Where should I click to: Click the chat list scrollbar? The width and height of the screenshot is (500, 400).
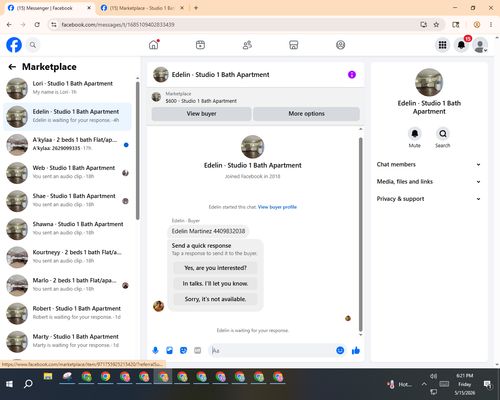[x=138, y=150]
